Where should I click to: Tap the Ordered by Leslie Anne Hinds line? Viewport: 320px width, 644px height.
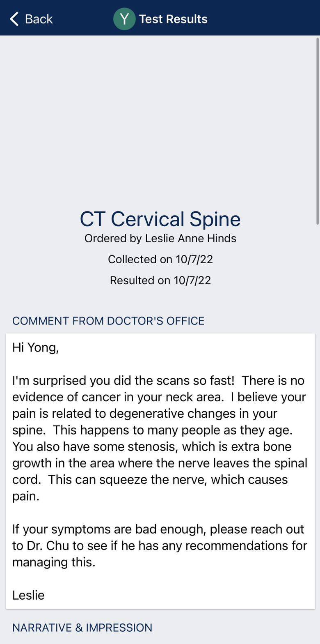click(x=160, y=239)
